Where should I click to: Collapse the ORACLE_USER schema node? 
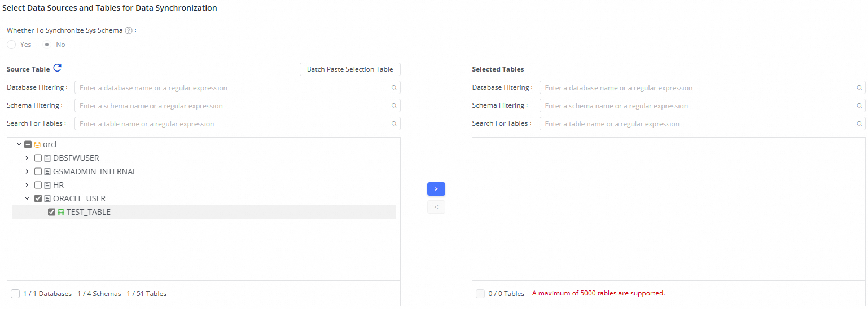click(27, 198)
